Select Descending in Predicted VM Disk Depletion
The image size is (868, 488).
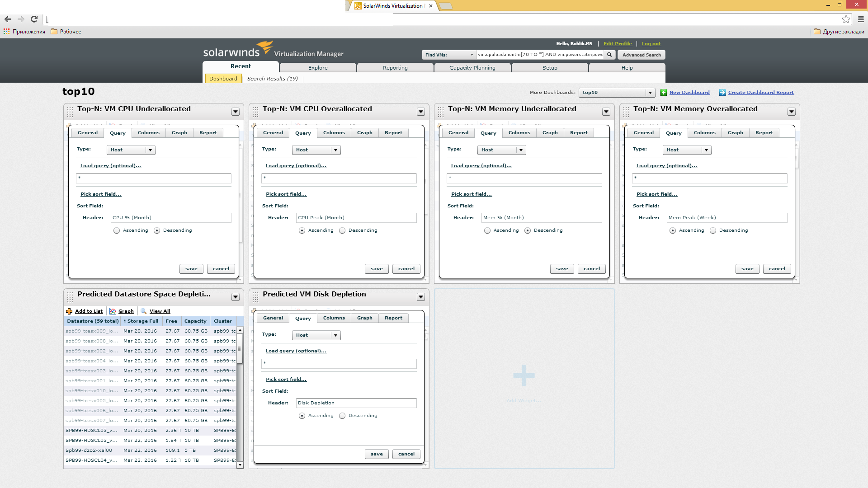(342, 416)
